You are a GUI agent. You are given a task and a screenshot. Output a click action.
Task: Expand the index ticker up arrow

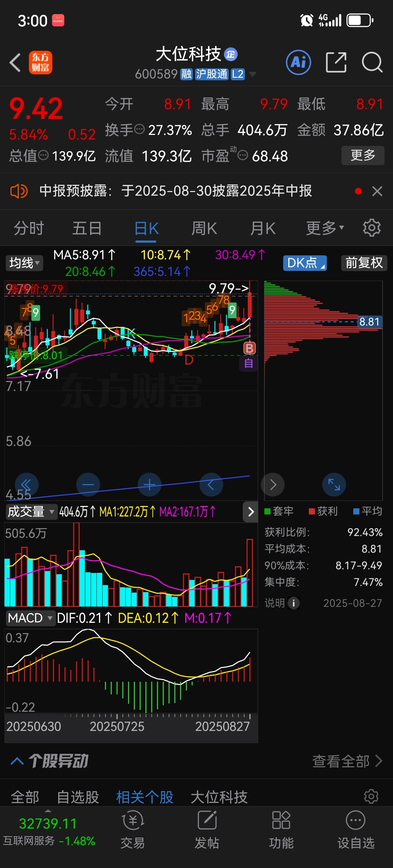(48, 810)
